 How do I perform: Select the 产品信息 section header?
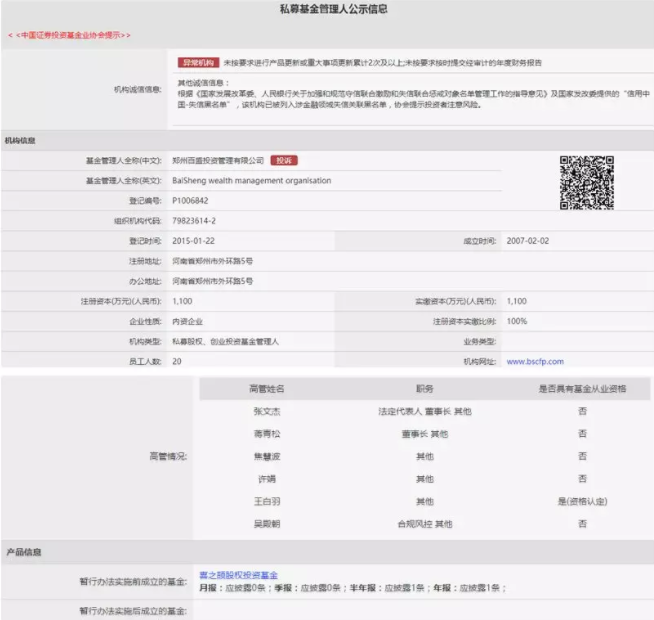[x=21, y=552]
